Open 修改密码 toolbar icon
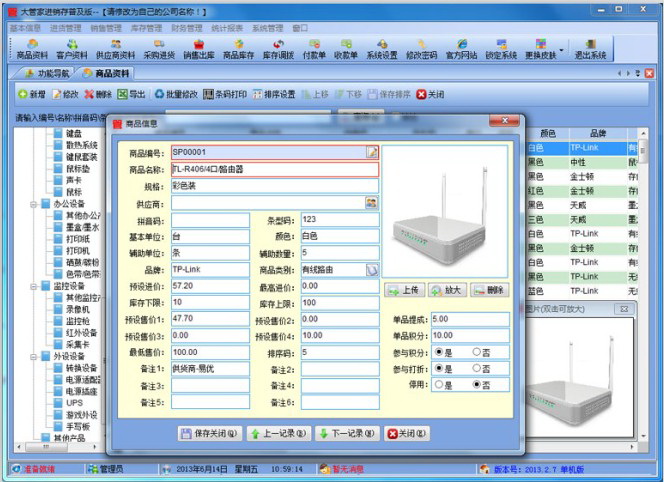Image resolution: width=664 pixels, height=482 pixels. (x=421, y=49)
